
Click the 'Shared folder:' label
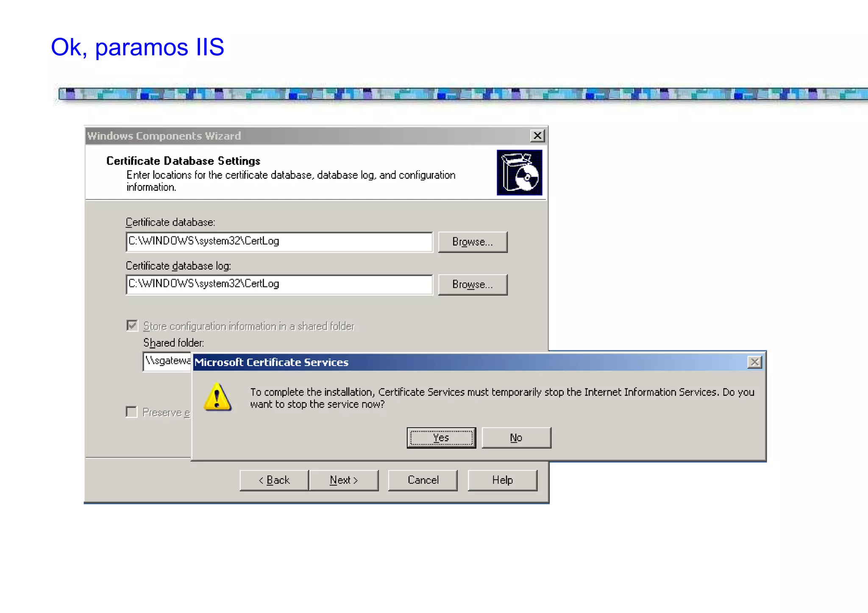[173, 343]
